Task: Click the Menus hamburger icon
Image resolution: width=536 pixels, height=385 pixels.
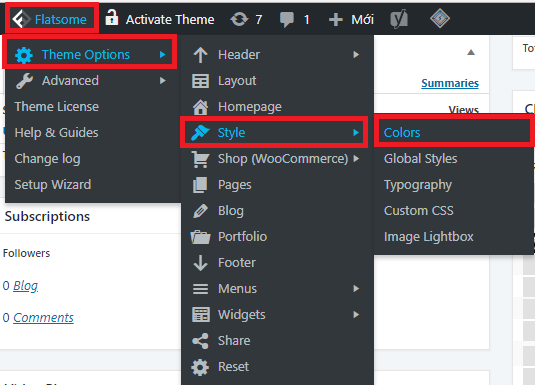Action: 200,289
